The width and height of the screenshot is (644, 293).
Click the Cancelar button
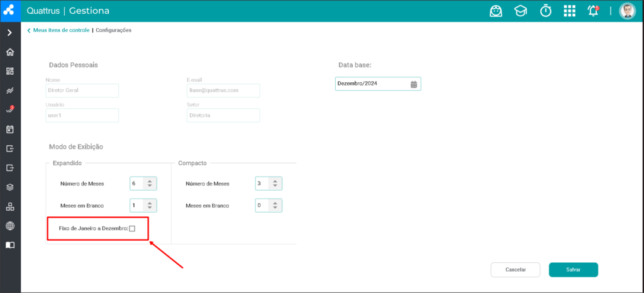(516, 270)
